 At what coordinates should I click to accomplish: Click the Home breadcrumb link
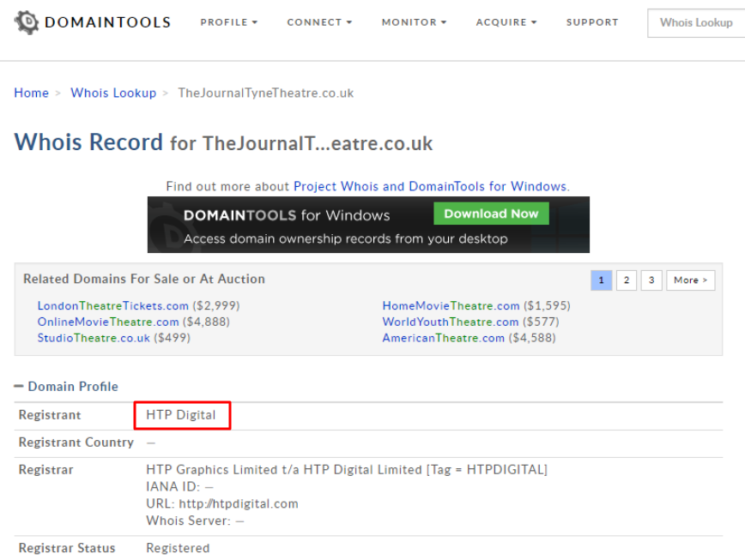[x=32, y=93]
